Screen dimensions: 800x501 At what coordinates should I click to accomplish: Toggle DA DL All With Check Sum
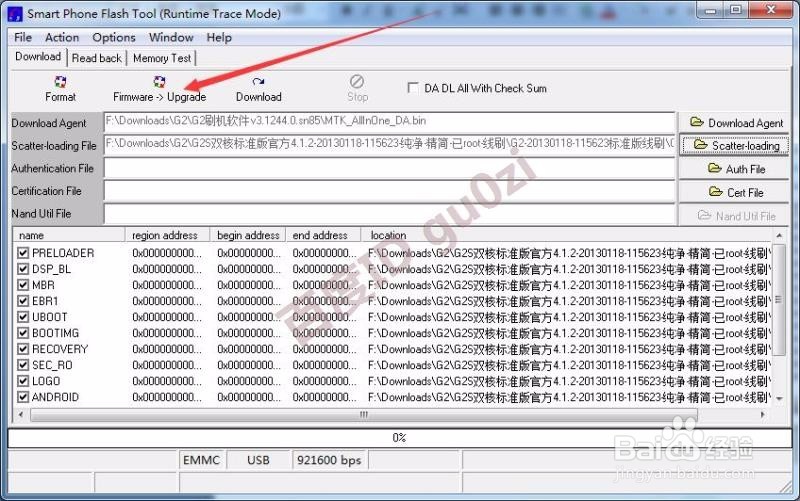pos(413,88)
